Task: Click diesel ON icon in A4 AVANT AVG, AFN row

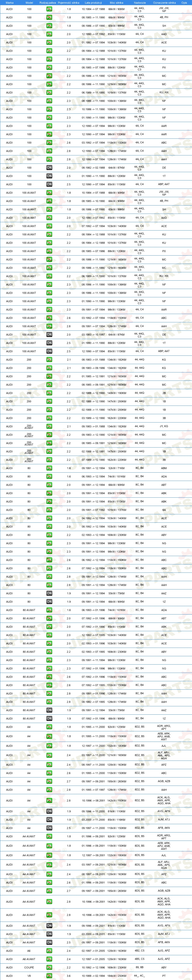Action: click(x=49, y=925)
